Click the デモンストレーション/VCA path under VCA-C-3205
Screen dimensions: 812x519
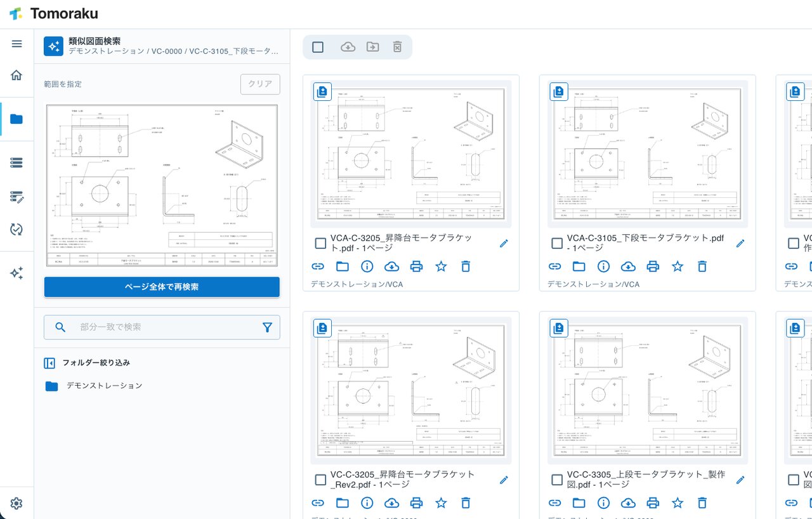[357, 284]
